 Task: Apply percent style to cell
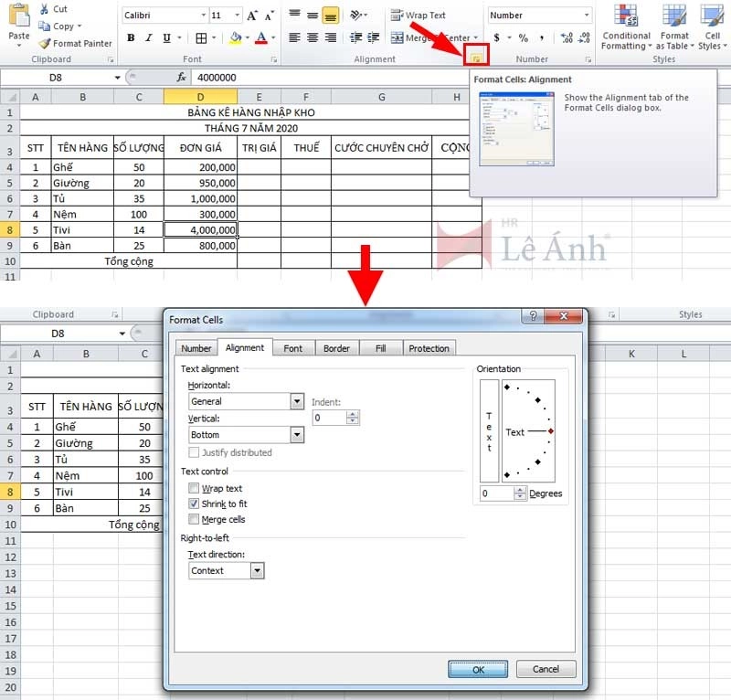coord(524,37)
